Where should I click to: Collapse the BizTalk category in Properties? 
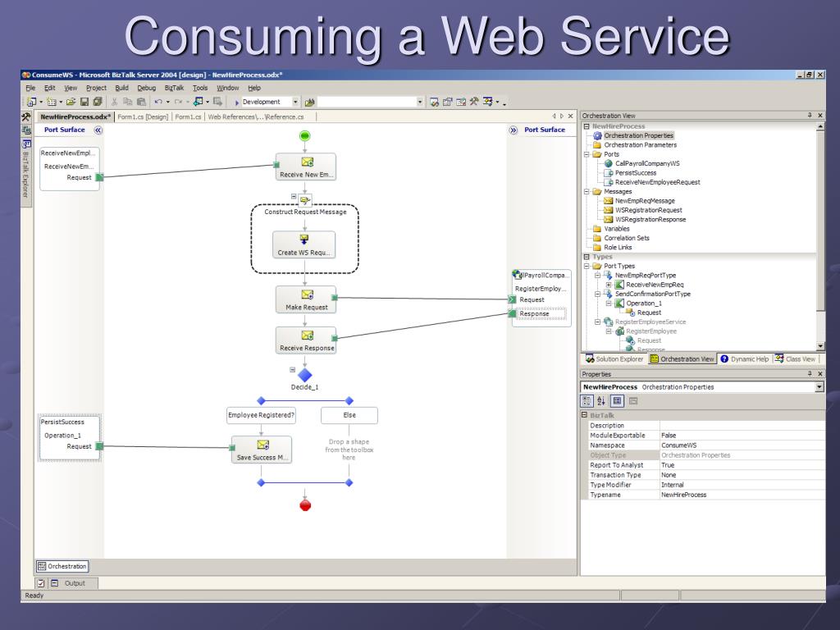[584, 415]
